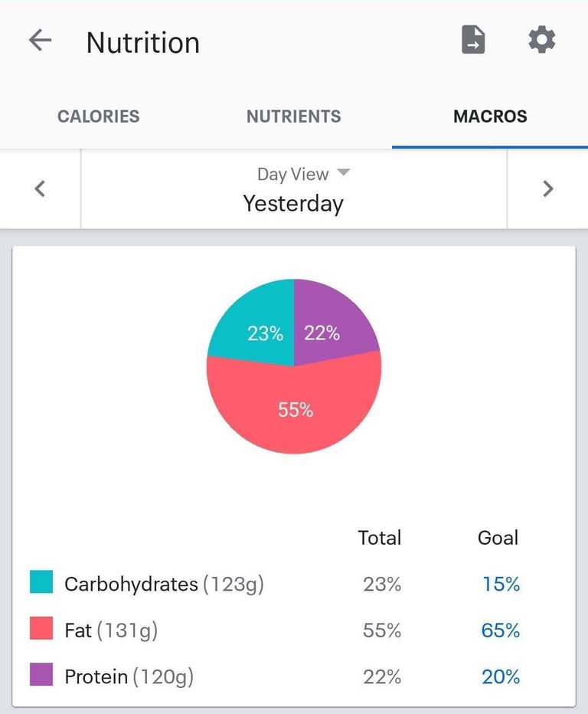Tap the teal Carbohydrates color swatch
Viewport: 588px width, 714px height.
[x=41, y=582]
